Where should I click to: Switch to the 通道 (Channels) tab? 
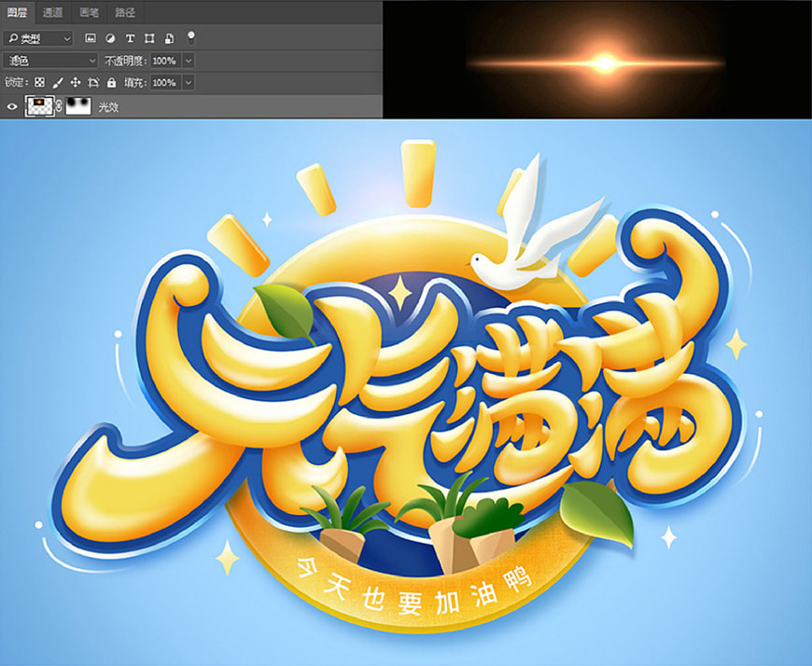(x=52, y=12)
